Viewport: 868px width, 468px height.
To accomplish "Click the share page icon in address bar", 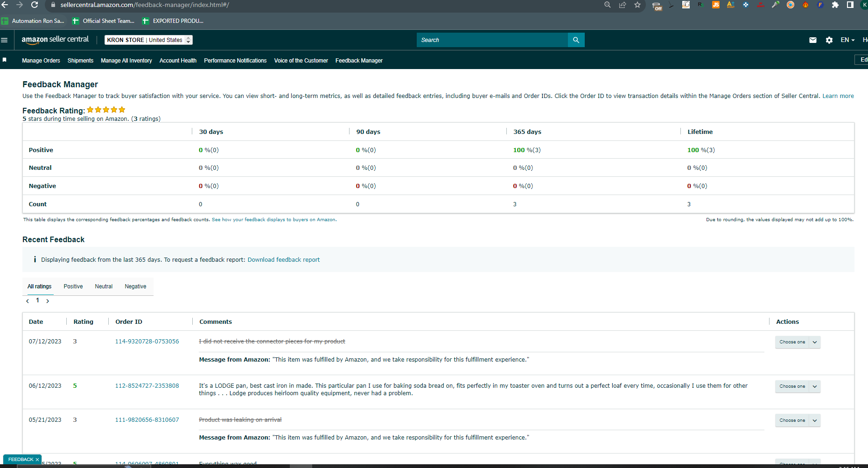I will pyautogui.click(x=623, y=5).
